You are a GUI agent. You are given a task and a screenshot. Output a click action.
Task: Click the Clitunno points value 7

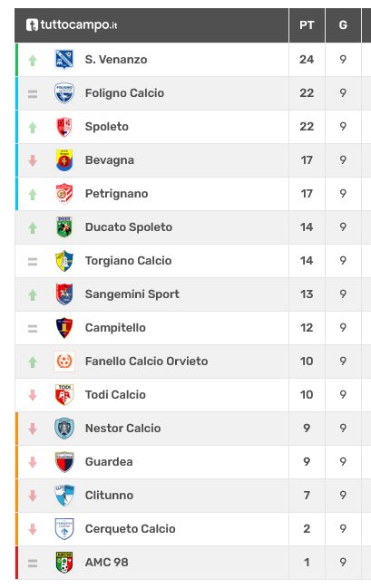[307, 496]
